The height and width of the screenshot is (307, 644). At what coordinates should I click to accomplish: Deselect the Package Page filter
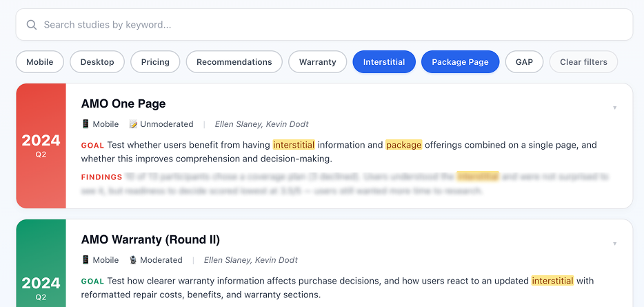[x=460, y=62]
